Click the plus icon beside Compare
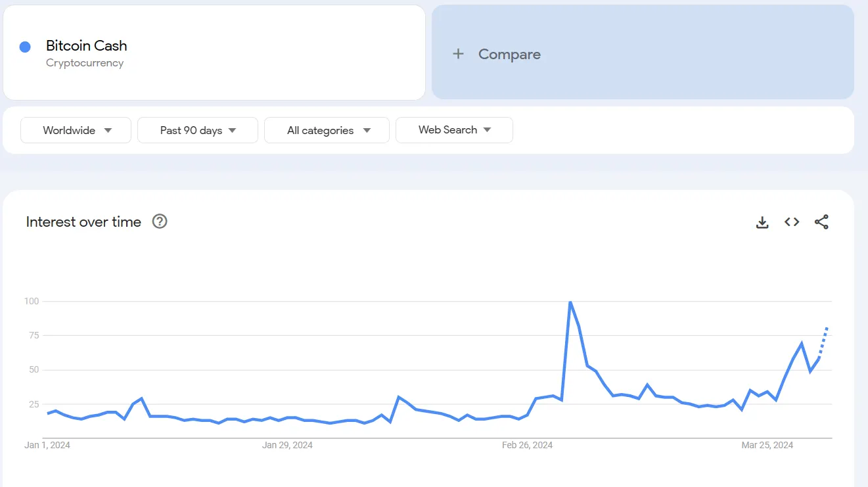 [x=459, y=54]
